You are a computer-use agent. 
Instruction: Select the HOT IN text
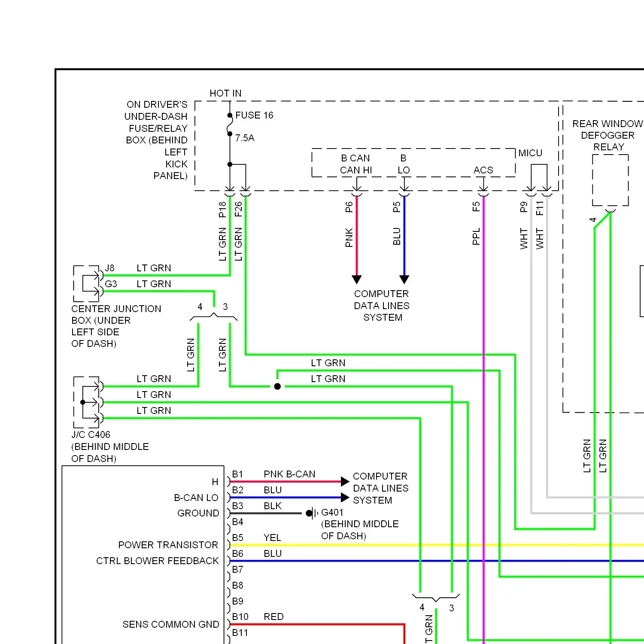(x=225, y=93)
